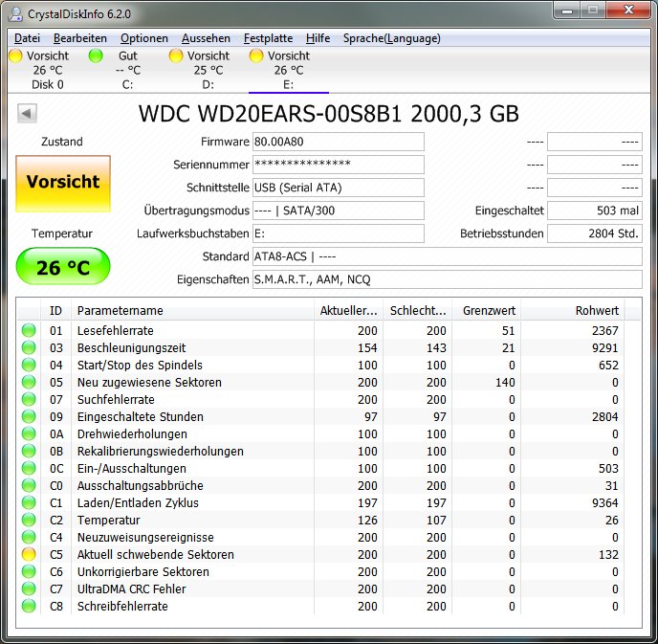Viewport: 658px width, 644px height.
Task: Click the previous disk arrow button
Action: (28, 113)
